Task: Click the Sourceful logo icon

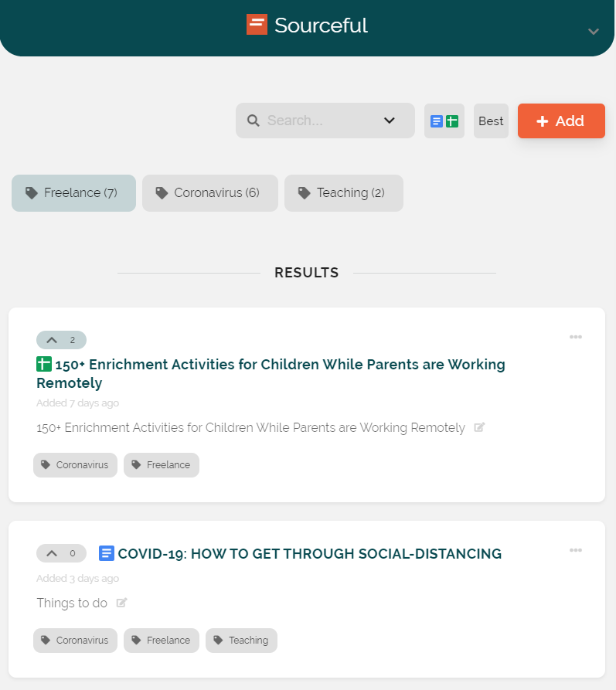Action: tap(257, 24)
